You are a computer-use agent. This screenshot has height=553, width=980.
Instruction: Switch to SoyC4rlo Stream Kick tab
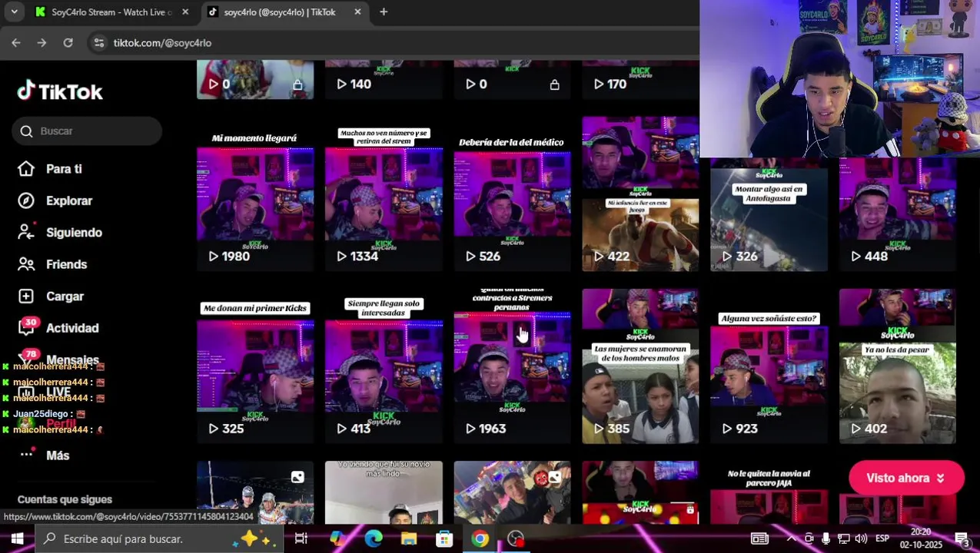point(111,12)
